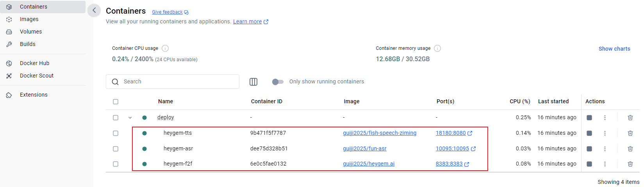Image resolution: width=644 pixels, height=187 pixels.
Task: Sort by the CPU (%) column header
Action: (520, 101)
